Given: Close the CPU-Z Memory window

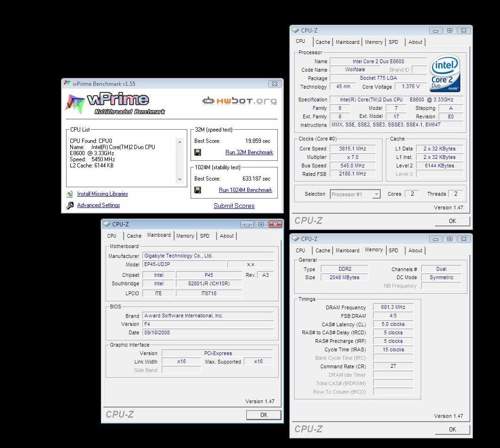Looking at the screenshot, I should click(x=464, y=239).
